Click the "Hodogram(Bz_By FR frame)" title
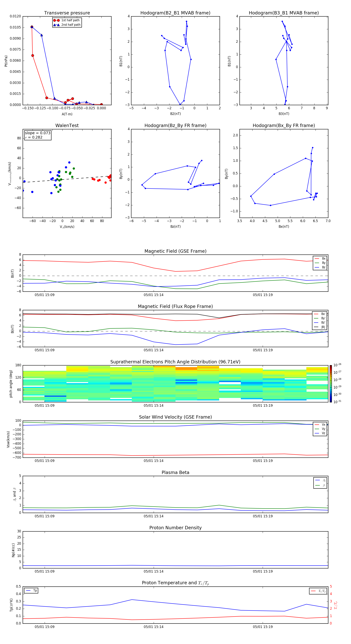351x644 pixels. coord(175,125)
